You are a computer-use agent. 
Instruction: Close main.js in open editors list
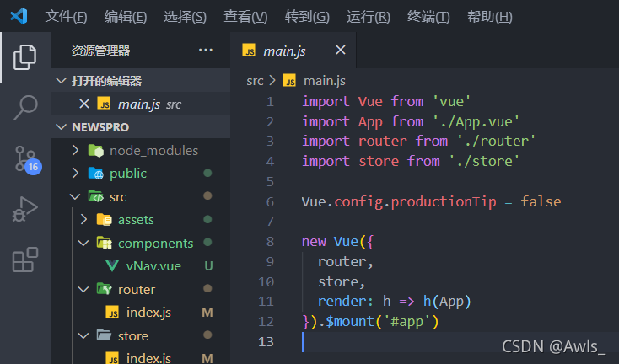tap(84, 104)
